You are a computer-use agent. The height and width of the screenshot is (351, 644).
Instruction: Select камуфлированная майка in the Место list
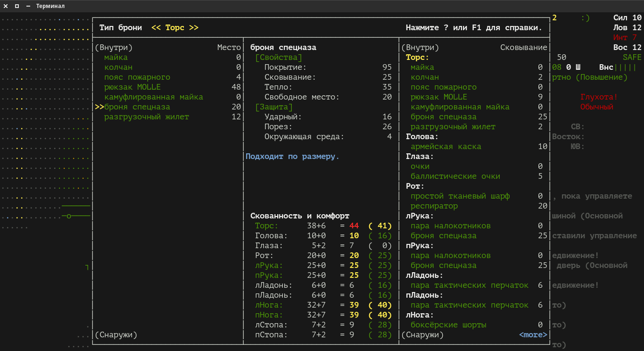(x=173, y=97)
